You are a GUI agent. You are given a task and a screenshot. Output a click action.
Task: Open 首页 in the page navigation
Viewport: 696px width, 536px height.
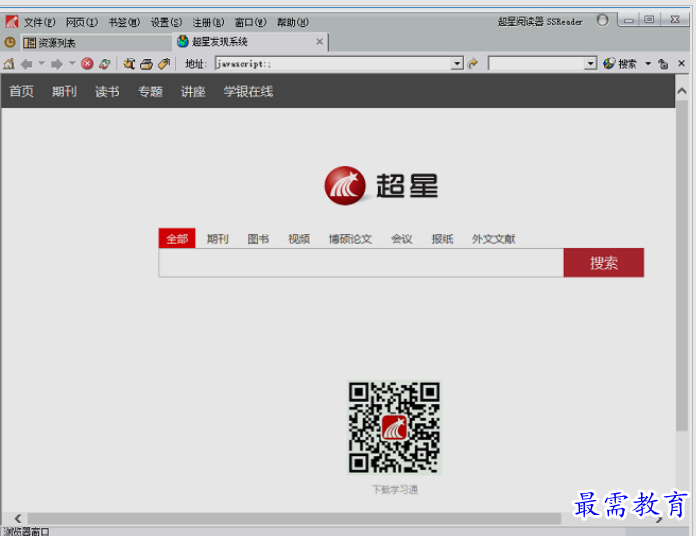pyautogui.click(x=21, y=91)
